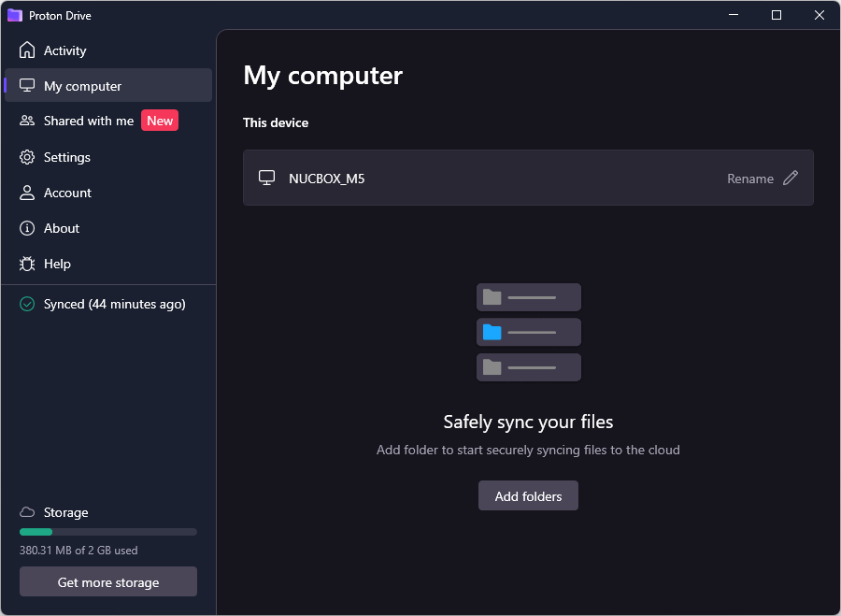The height and width of the screenshot is (616, 841).
Task: Click the About info icon
Action: click(x=27, y=228)
